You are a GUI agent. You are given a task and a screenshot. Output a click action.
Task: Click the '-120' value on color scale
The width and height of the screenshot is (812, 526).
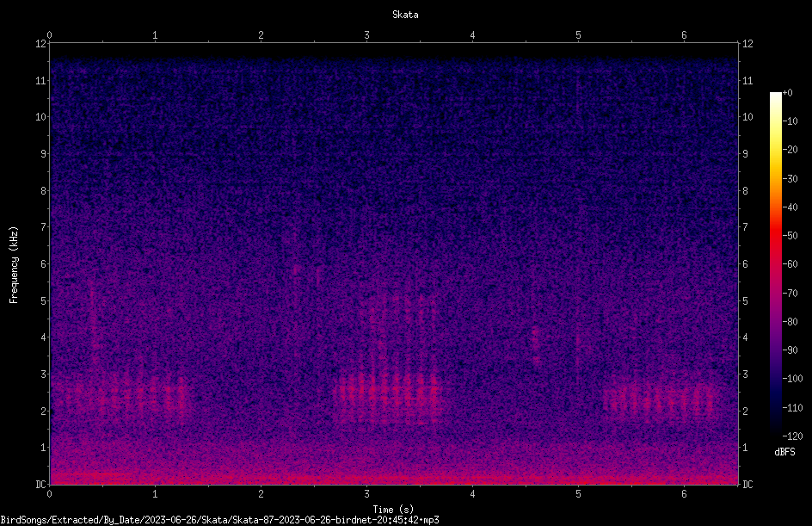792,436
